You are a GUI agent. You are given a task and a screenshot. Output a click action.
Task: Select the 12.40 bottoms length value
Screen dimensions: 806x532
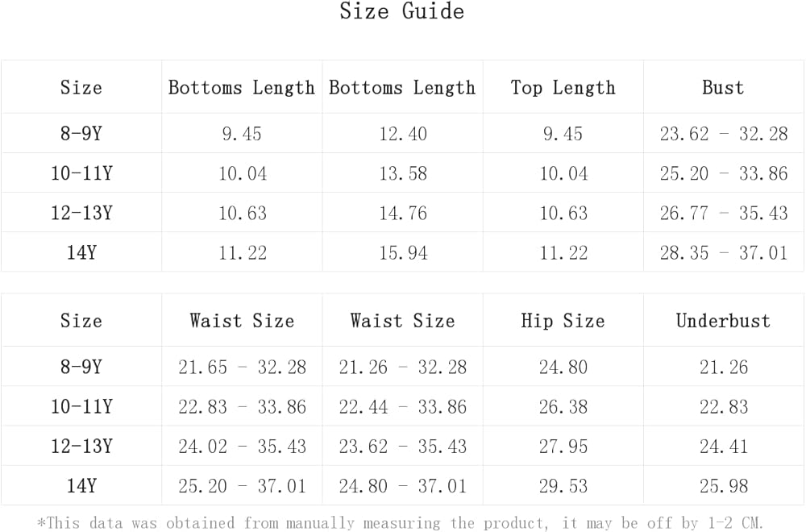point(403,134)
